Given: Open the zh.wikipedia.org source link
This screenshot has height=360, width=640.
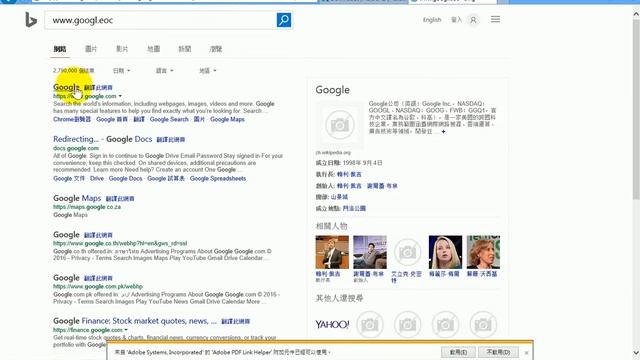Looking at the screenshot, I should pos(333,153).
